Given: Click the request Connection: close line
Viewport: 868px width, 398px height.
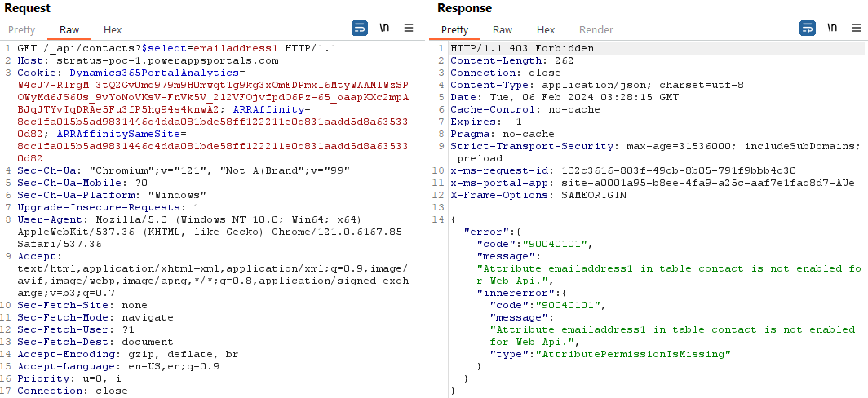Looking at the screenshot, I should (x=73, y=390).
